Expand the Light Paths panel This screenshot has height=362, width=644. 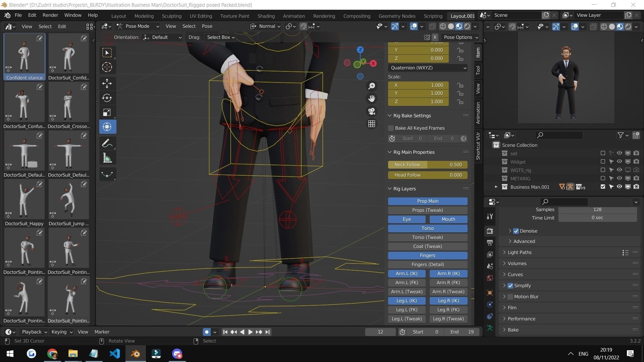(x=519, y=252)
